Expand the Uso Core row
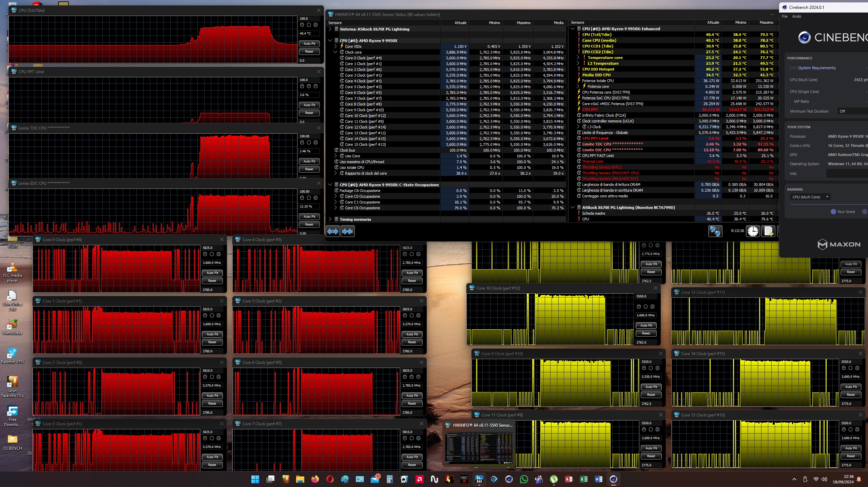Image resolution: width=868 pixels, height=487 pixels. pos(335,156)
